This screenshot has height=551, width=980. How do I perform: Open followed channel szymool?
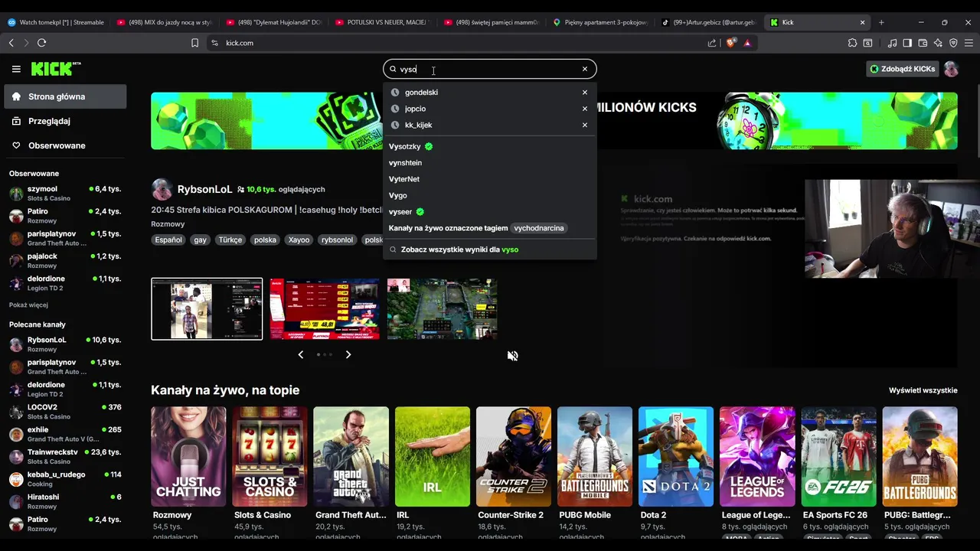tap(65, 193)
